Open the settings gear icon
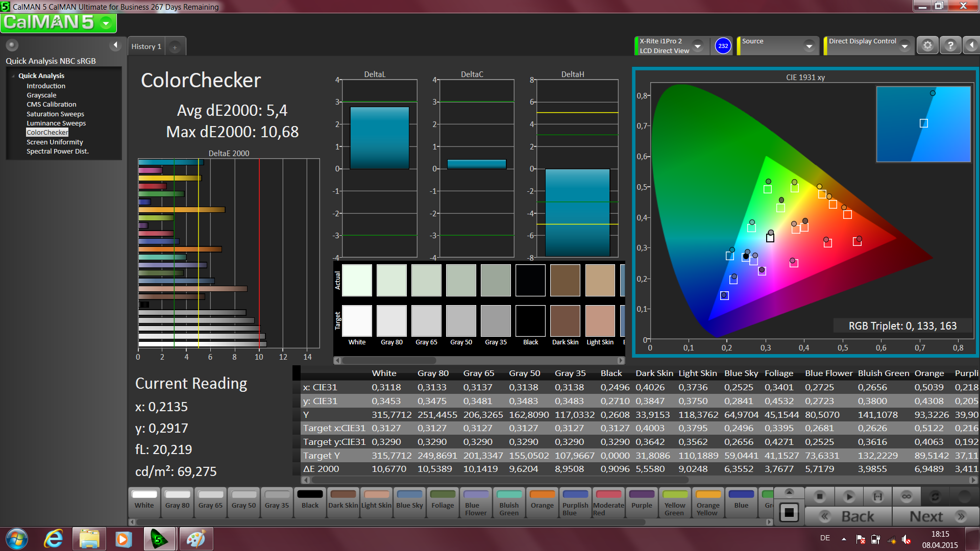 [927, 45]
